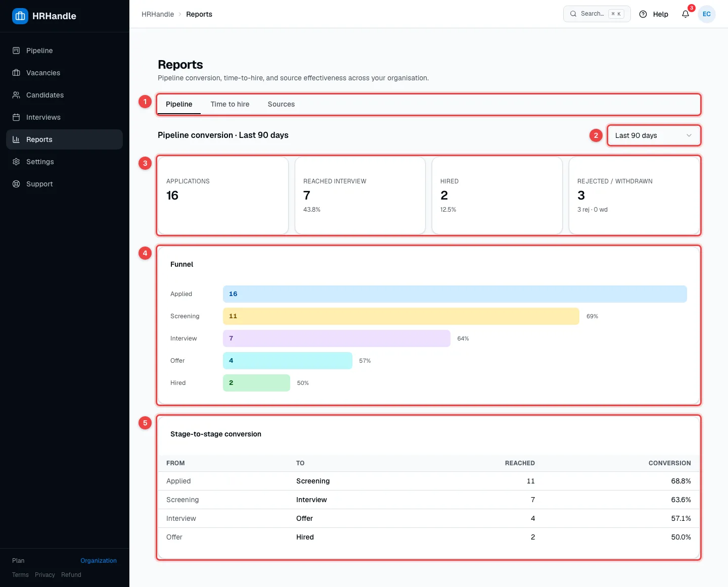The image size is (728, 587).
Task: Click the 64% label beside the Interview bar
Action: (x=463, y=338)
